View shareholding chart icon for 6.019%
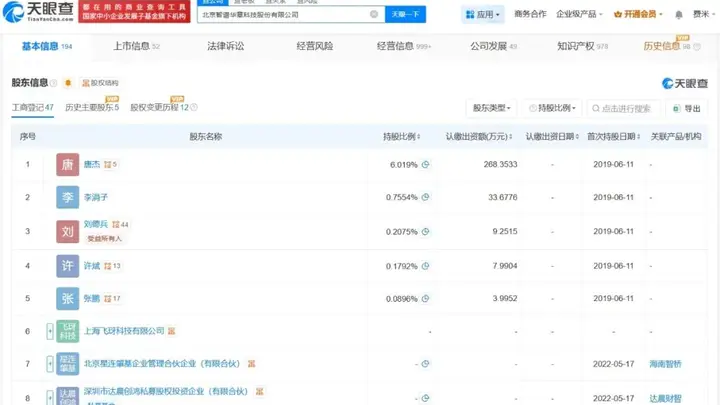Screen dimensions: 720x405 pos(425,164)
